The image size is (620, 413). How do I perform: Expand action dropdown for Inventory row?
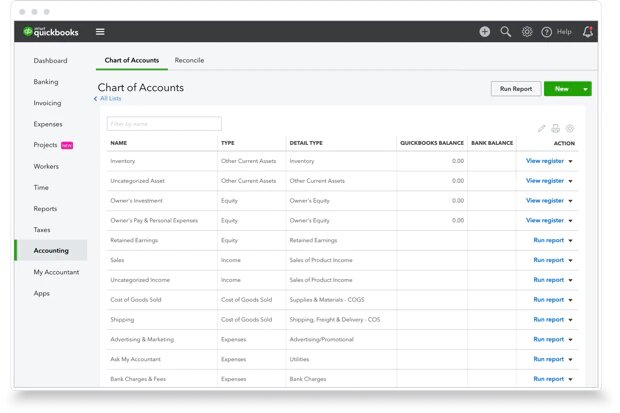570,161
